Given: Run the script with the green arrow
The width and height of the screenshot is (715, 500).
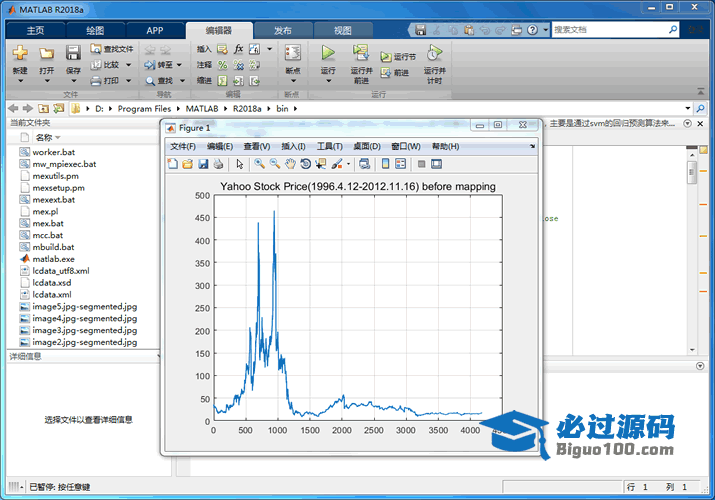Looking at the screenshot, I should pyautogui.click(x=328, y=53).
